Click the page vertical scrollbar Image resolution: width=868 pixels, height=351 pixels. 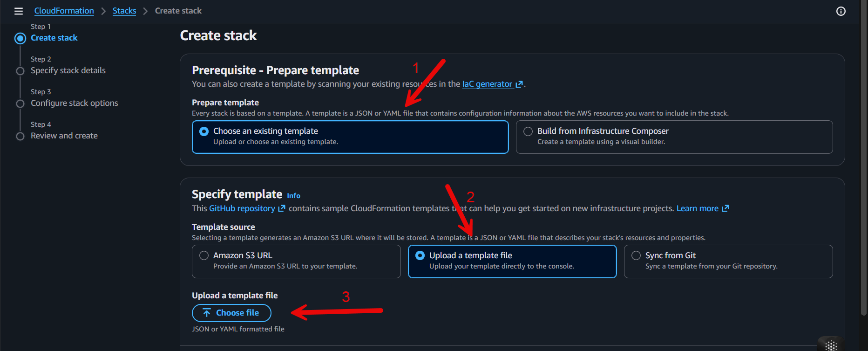[864, 158]
